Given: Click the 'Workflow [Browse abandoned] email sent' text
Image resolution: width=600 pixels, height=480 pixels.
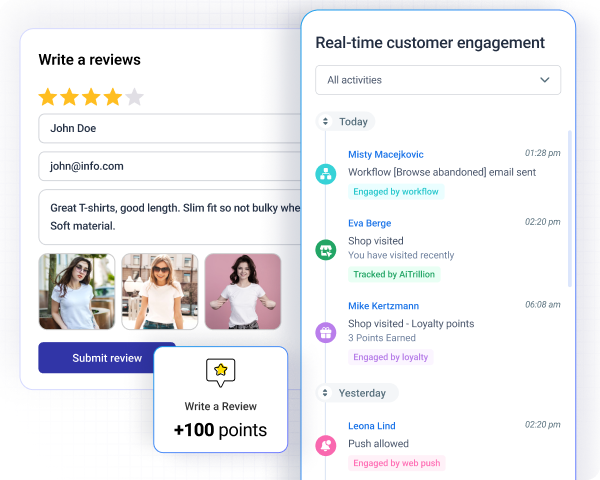Looking at the screenshot, I should pos(442,172).
